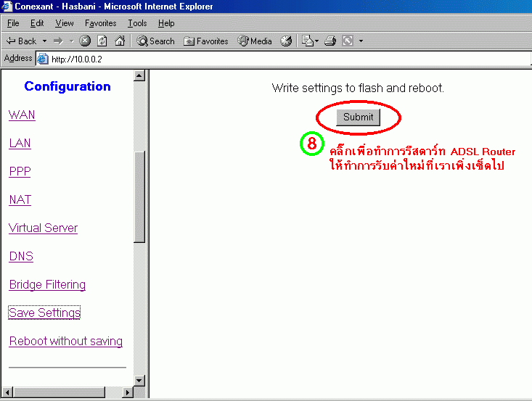
Task: Go to the Home page icon
Action: coord(120,41)
